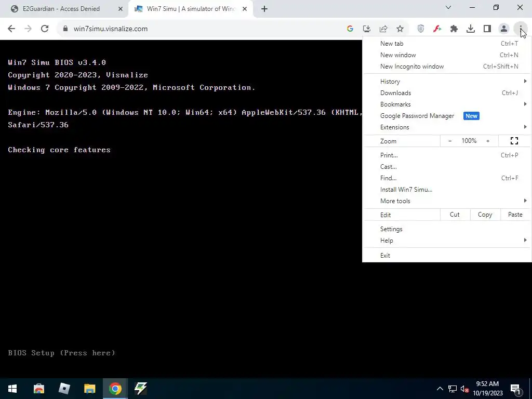The image size is (532, 399).
Task: Click the address bar URL field
Action: tap(204, 29)
